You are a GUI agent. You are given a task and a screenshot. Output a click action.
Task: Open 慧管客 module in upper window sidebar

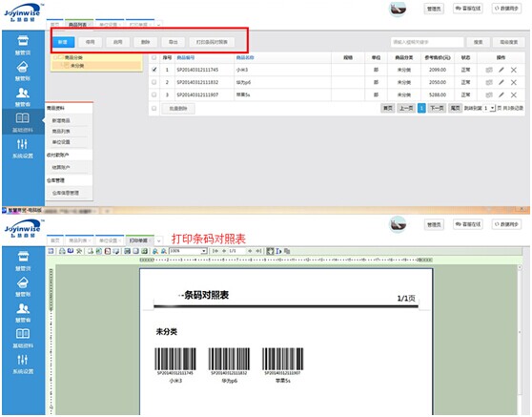[x=23, y=96]
